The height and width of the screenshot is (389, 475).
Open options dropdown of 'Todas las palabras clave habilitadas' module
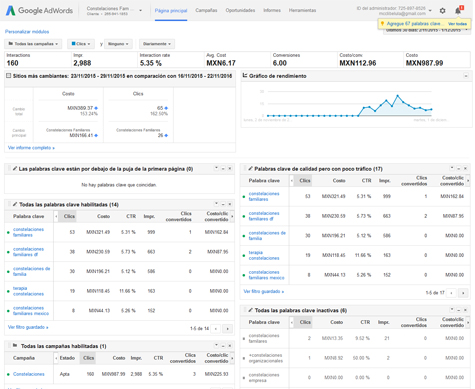[216, 204]
